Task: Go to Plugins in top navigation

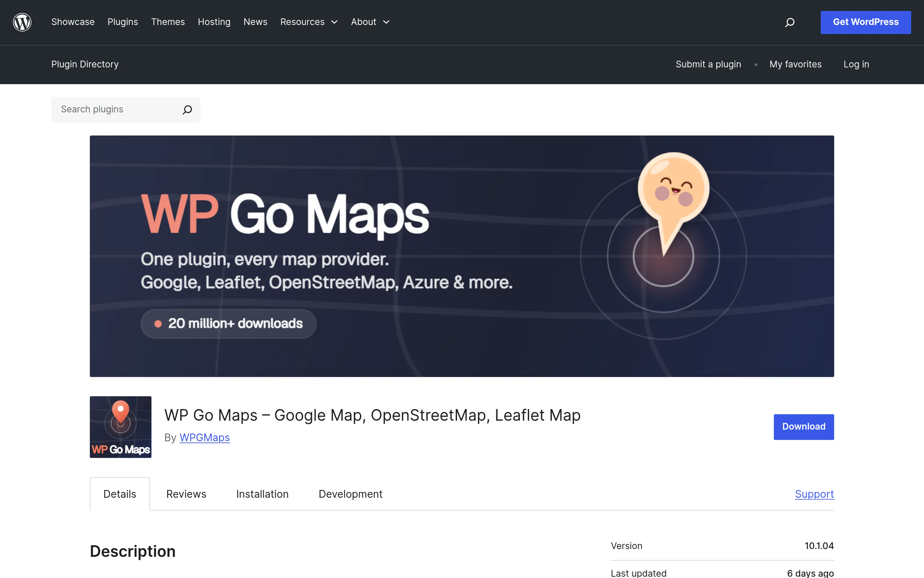Action: pyautogui.click(x=123, y=22)
